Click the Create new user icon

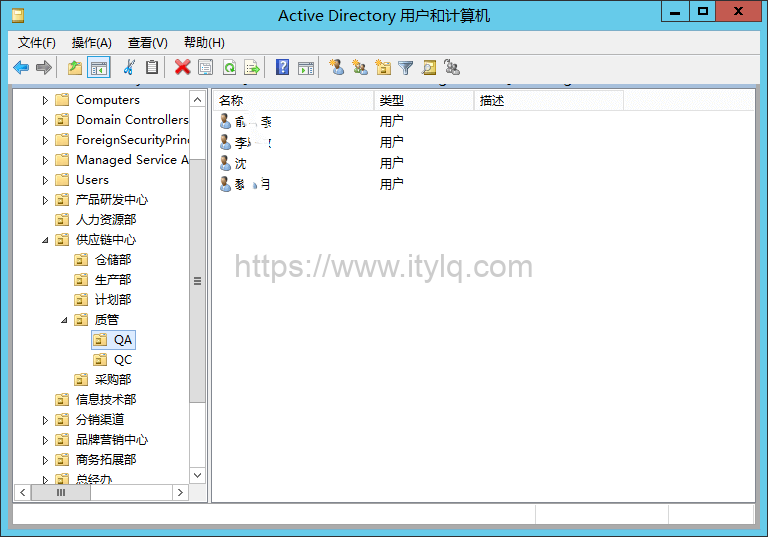coord(336,67)
